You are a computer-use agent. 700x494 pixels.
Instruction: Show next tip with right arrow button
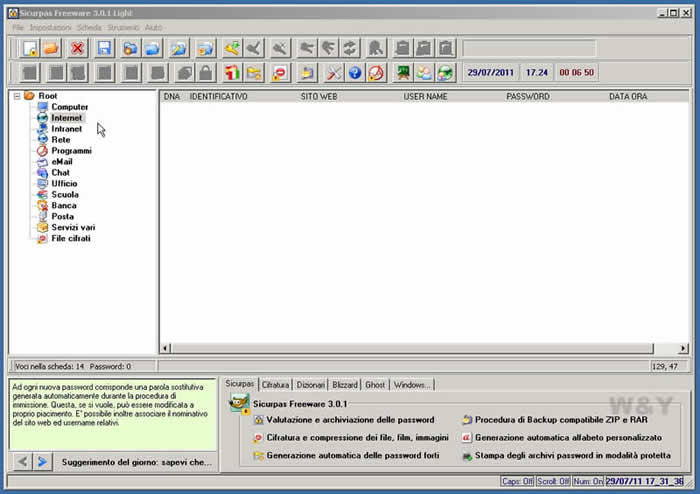pos(42,461)
